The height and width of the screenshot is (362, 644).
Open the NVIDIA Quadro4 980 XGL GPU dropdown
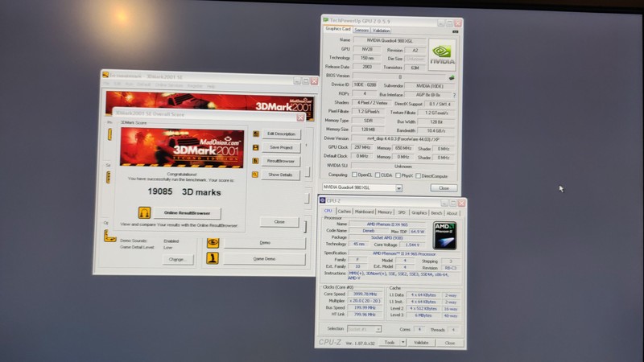coord(398,188)
